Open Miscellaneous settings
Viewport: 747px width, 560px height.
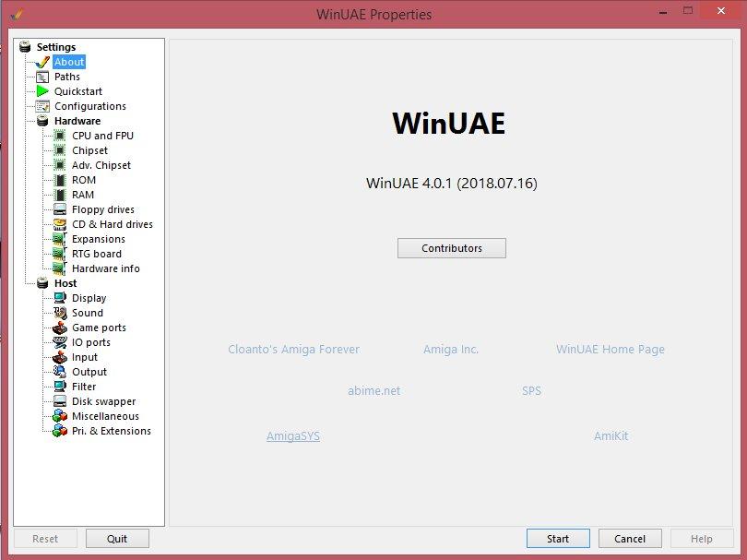[x=105, y=417]
